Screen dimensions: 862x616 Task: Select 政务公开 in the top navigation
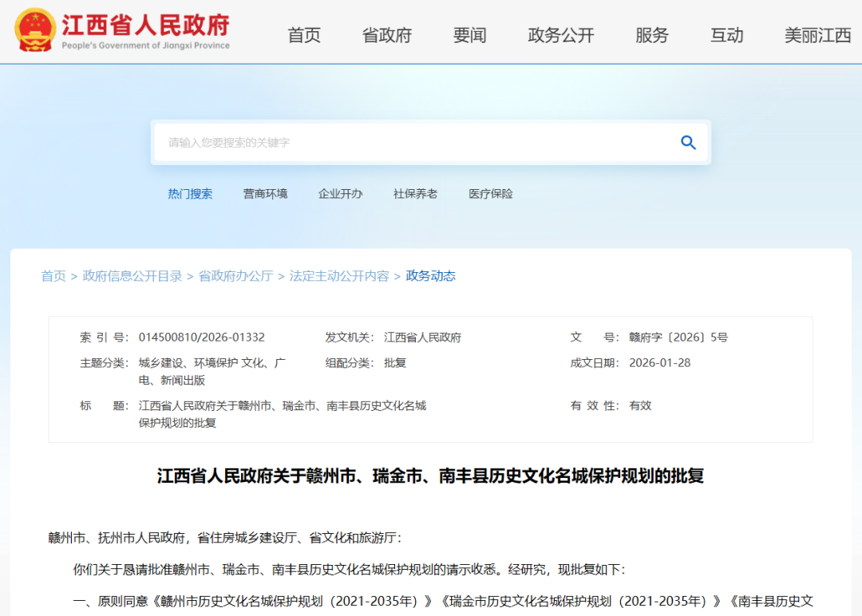click(561, 36)
